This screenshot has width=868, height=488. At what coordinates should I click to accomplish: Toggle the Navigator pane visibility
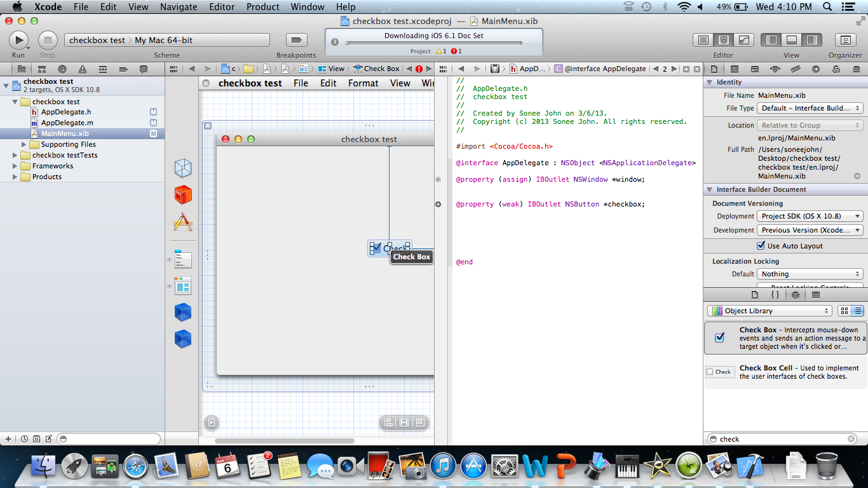pos(771,40)
